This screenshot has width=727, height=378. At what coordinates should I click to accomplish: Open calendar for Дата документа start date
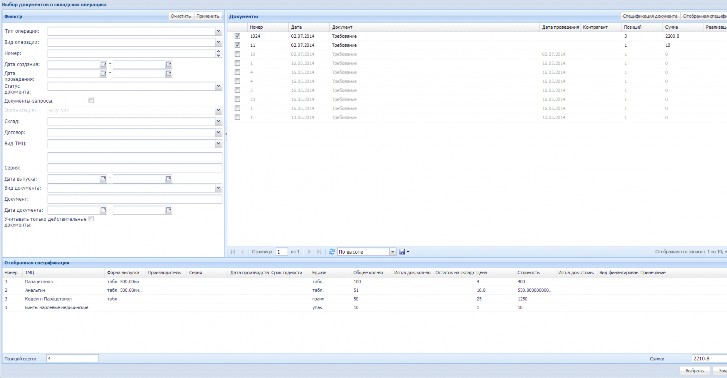tap(103, 211)
